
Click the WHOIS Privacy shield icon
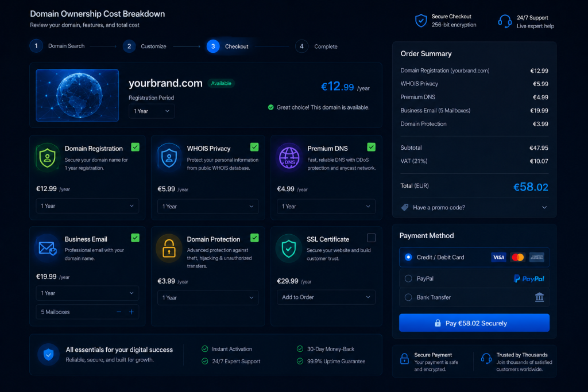coord(169,157)
